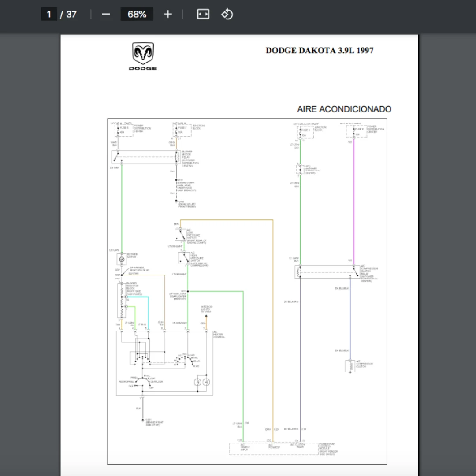Viewport: 476px width, 476px height.
Task: Click the A/C low pressure switch symbol
Action: [181, 234]
